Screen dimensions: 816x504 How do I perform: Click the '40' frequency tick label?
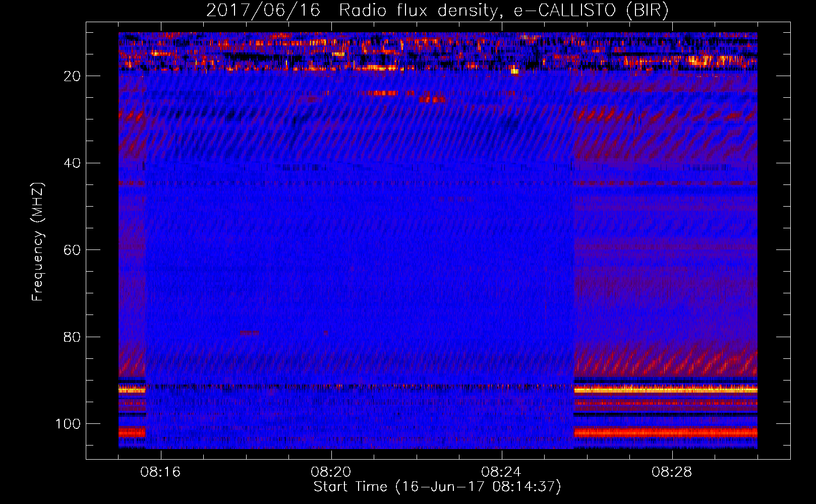click(72, 163)
